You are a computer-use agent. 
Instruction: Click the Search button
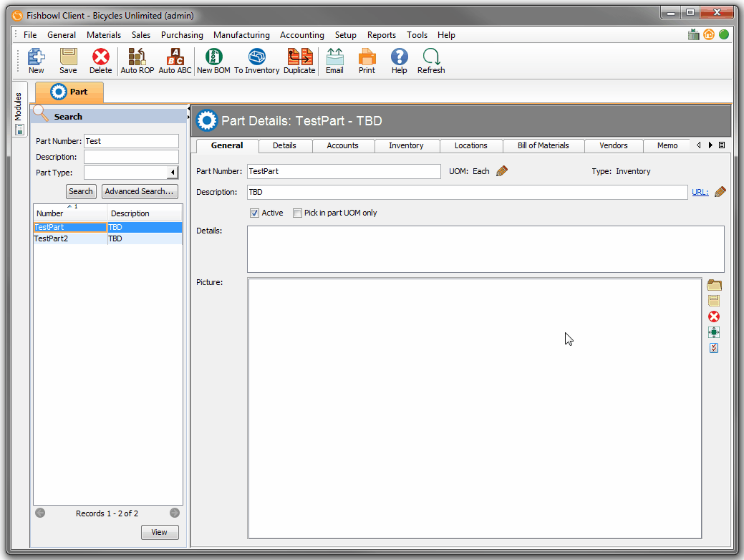point(81,191)
